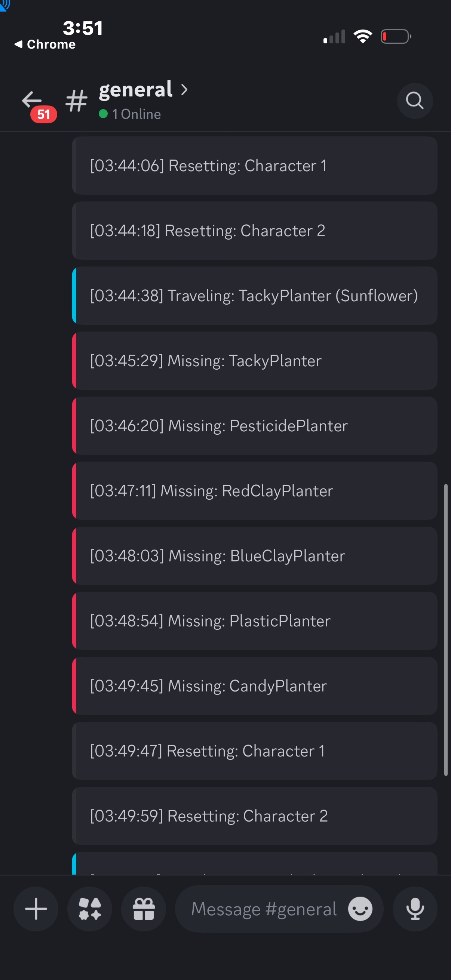
Task: Tap the microphone voice message button
Action: (x=415, y=909)
